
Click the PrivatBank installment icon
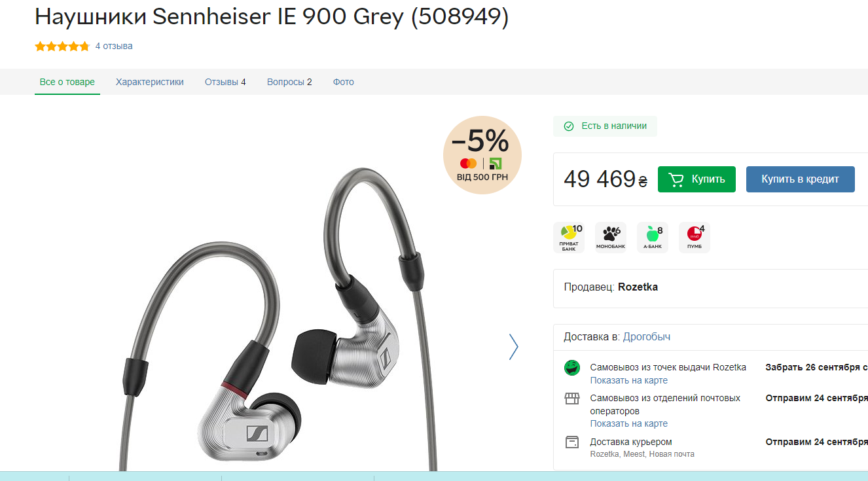tap(568, 238)
